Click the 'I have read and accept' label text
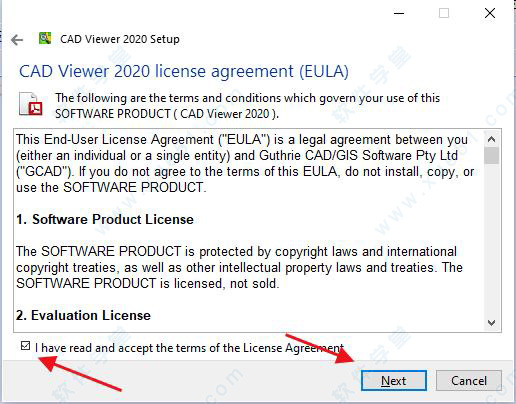 (189, 348)
